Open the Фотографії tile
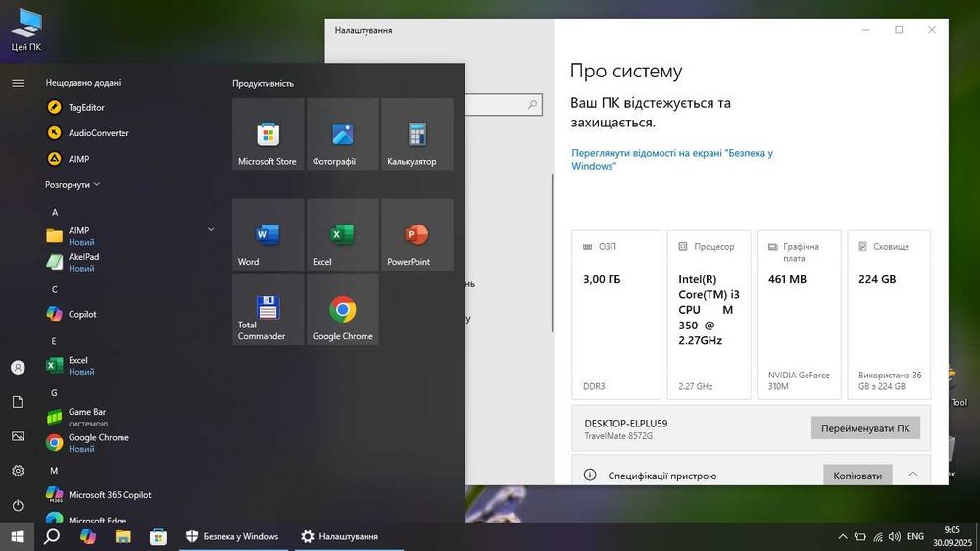Image resolution: width=980 pixels, height=551 pixels. (342, 134)
